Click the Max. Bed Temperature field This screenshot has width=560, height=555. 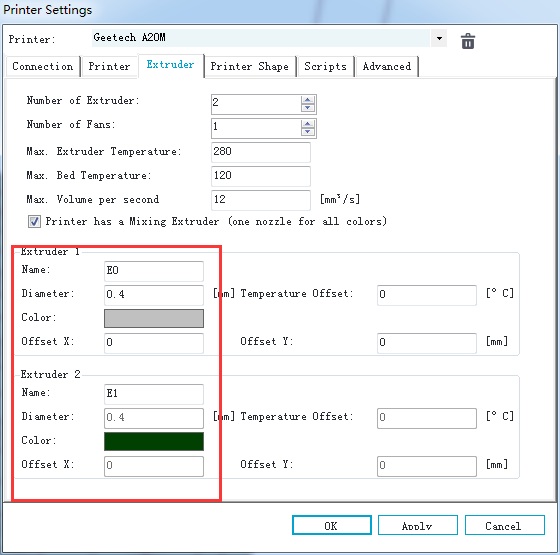coord(261,176)
